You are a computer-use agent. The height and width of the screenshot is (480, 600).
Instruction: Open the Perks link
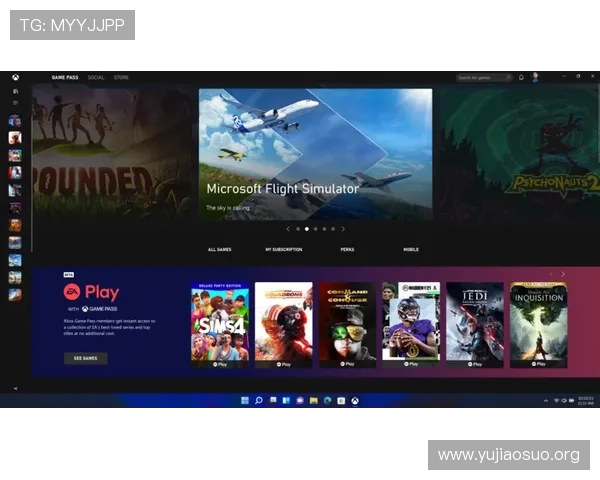pos(347,249)
